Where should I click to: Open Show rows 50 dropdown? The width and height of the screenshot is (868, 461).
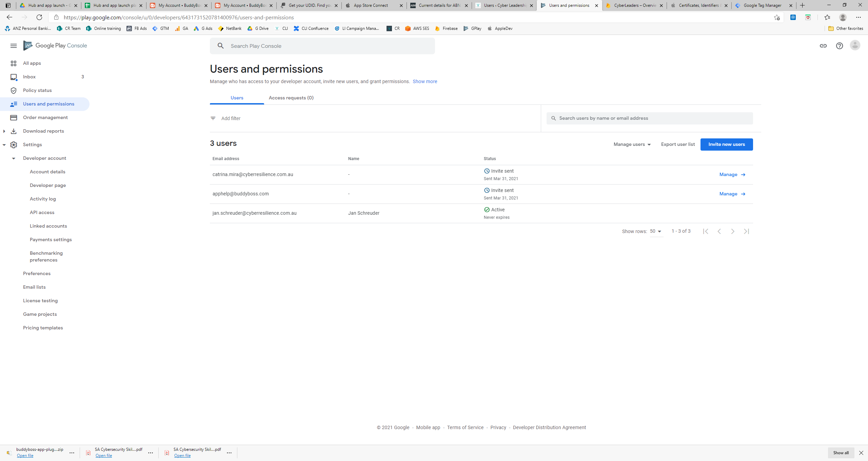pyautogui.click(x=656, y=231)
